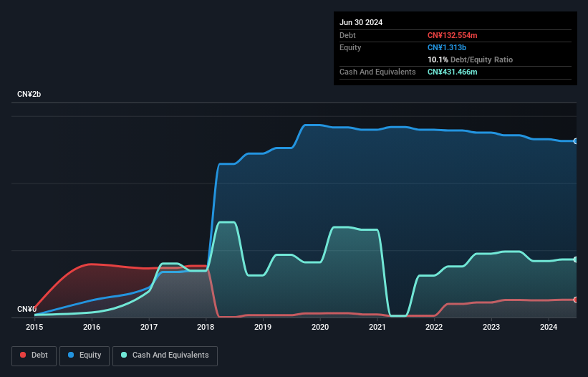Click the CN¥0 y-axis label
This screenshot has width=588, height=377.
[26, 309]
